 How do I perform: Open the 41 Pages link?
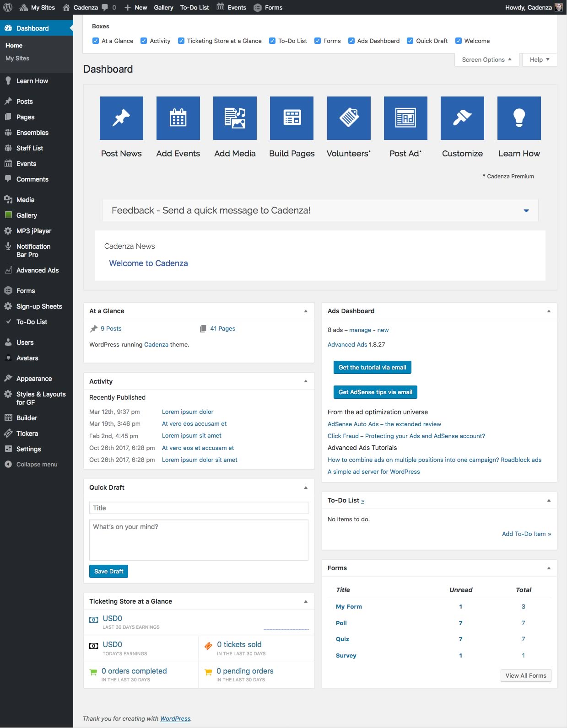tap(222, 328)
